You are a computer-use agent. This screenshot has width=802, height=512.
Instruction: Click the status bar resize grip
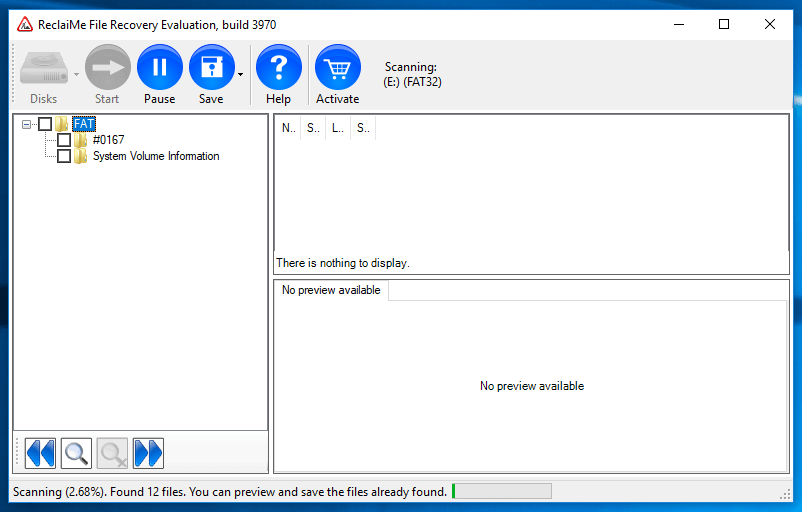785,494
